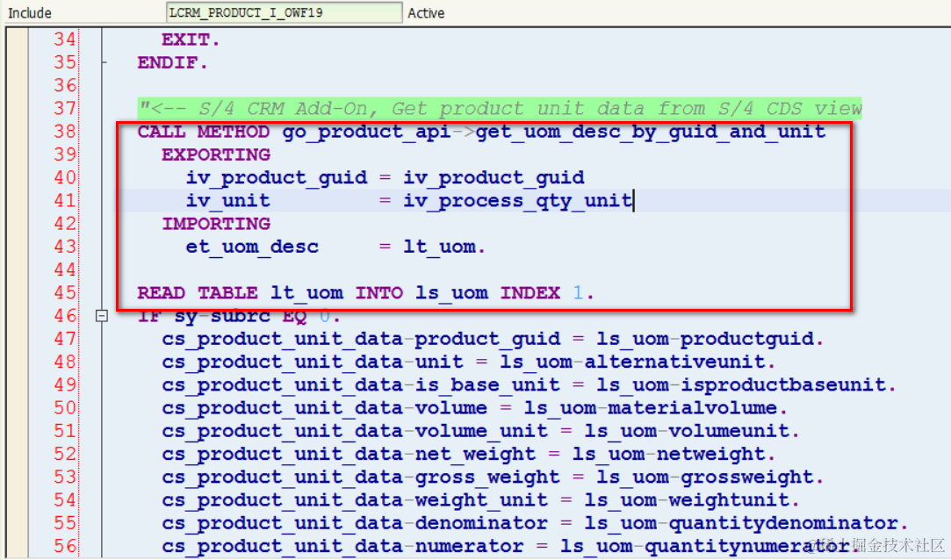Click line number 44 in the gutter
Viewport: 951px width, 560px height.
tap(65, 269)
